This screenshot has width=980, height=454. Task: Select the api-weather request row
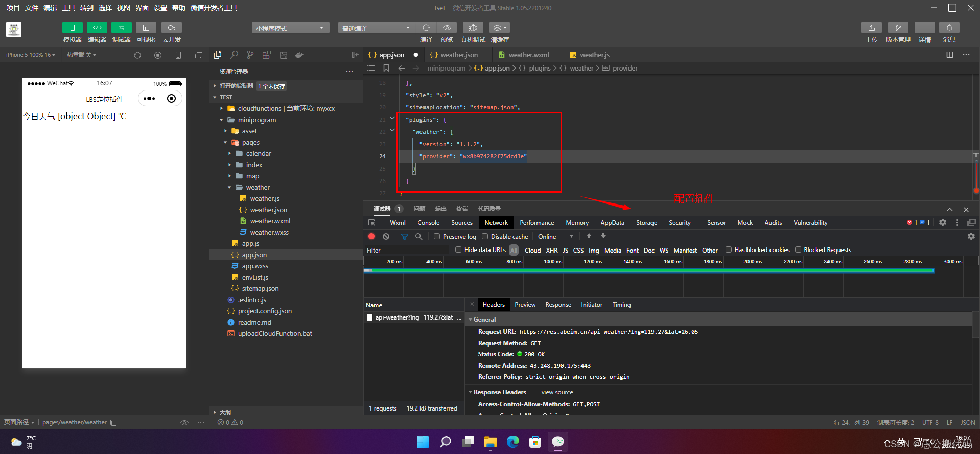pos(414,317)
